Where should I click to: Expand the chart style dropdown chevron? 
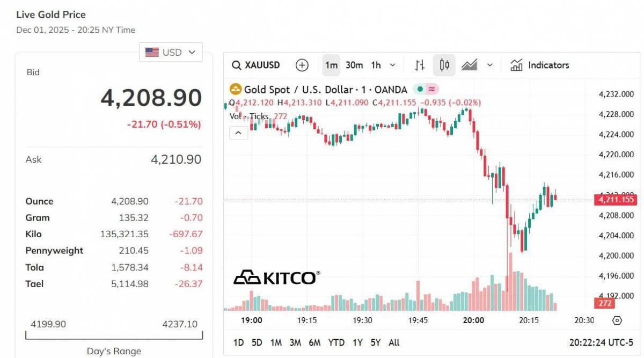coord(489,65)
